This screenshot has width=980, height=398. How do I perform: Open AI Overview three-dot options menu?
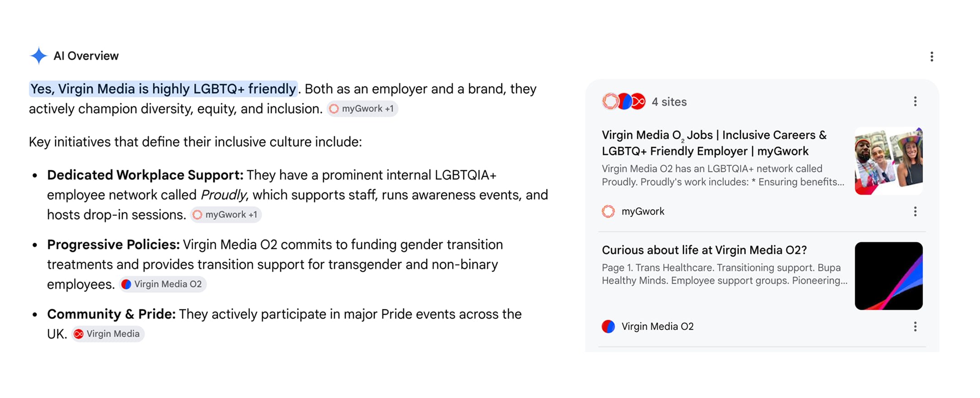[x=932, y=57]
